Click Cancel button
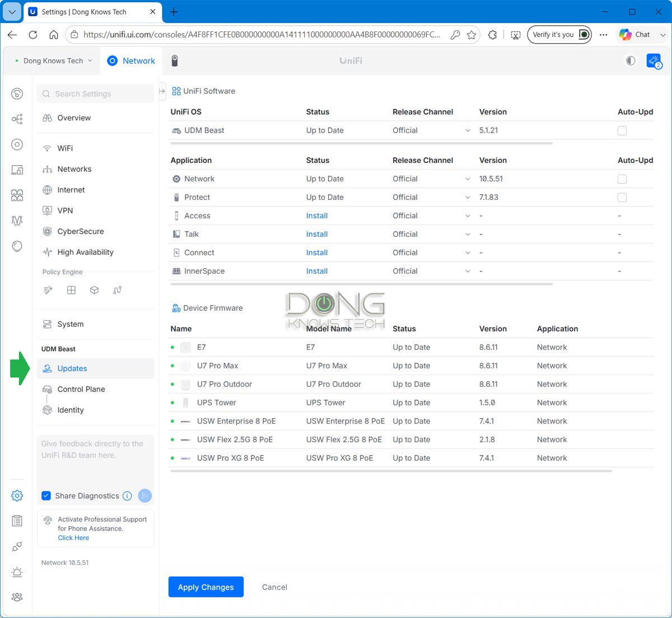Screen dimensions: 672x618 pos(274,587)
